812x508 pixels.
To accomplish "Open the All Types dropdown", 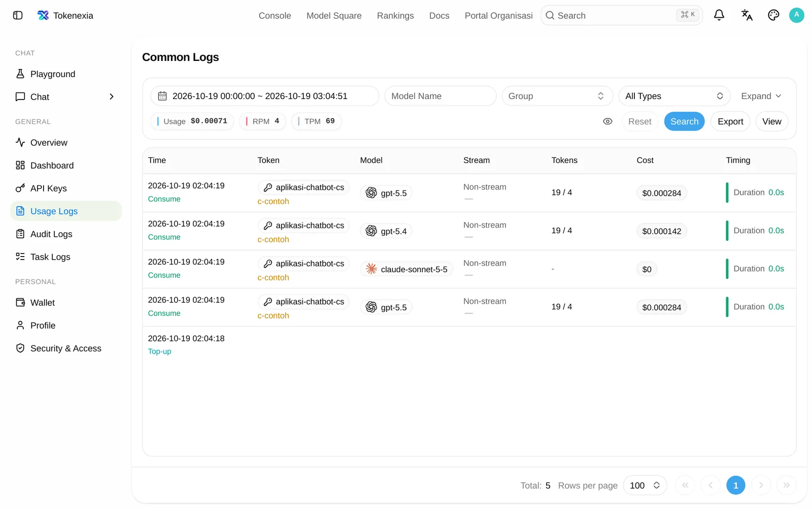I will pyautogui.click(x=674, y=96).
